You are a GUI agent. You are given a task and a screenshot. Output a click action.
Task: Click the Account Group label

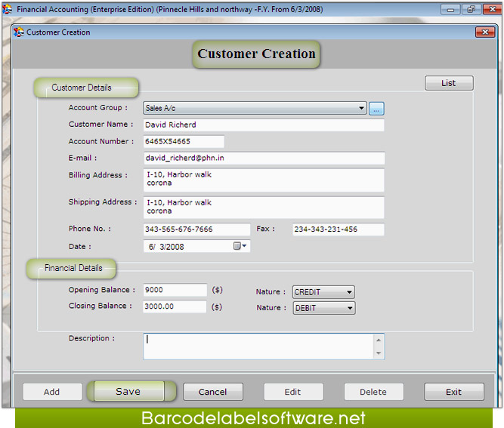97,108
